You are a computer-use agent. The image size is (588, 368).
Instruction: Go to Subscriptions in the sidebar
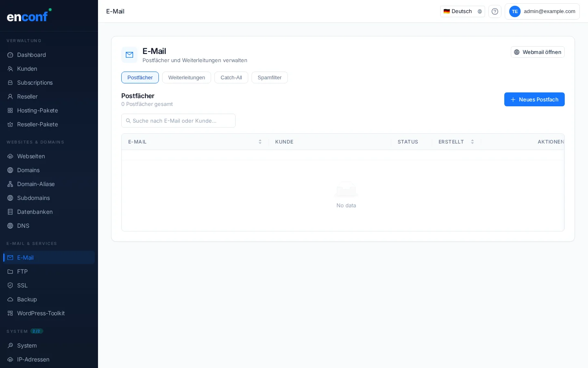pos(35,83)
